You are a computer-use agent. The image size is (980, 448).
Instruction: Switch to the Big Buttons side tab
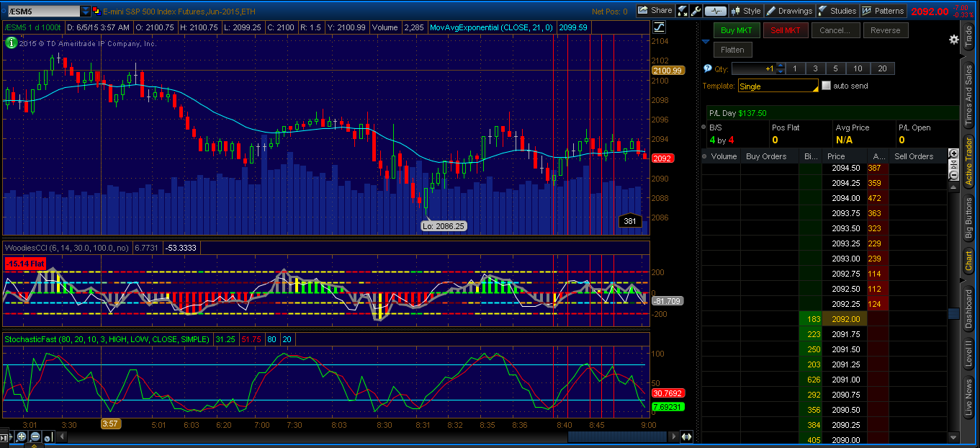tap(969, 219)
